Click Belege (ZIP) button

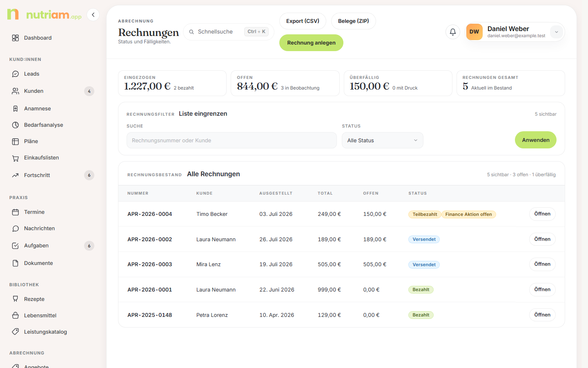pyautogui.click(x=354, y=21)
